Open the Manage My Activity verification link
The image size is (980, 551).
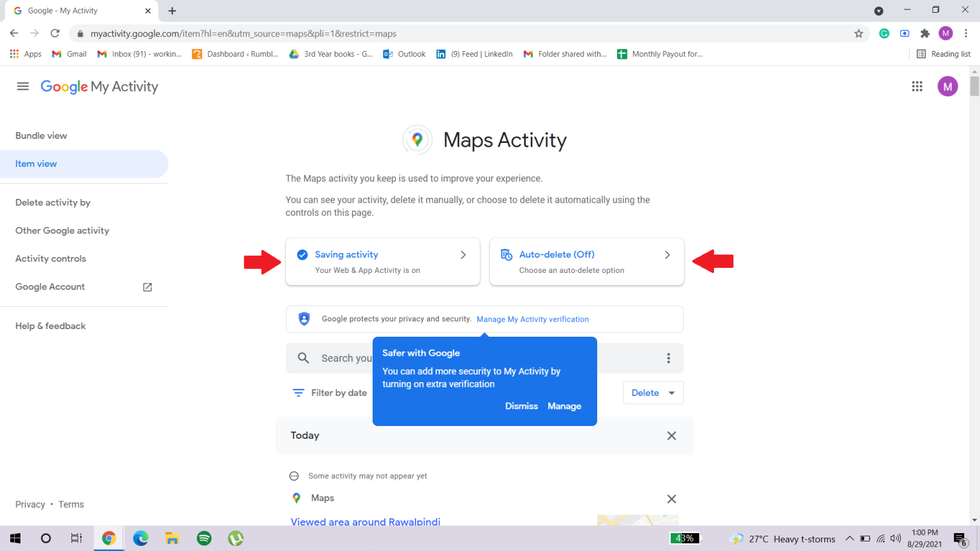(532, 319)
